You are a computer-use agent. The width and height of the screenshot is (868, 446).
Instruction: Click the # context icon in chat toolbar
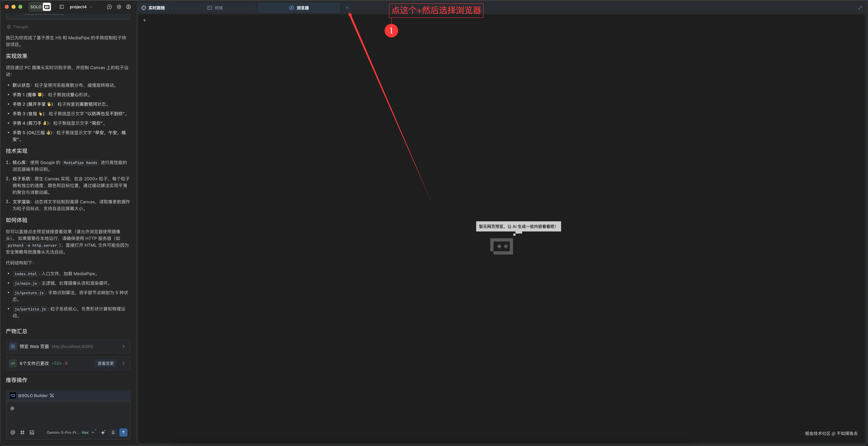(x=22, y=432)
